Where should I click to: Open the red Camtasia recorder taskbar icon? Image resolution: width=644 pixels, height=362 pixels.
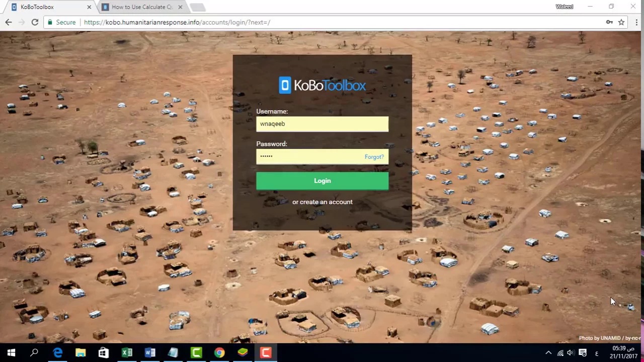coord(266,353)
